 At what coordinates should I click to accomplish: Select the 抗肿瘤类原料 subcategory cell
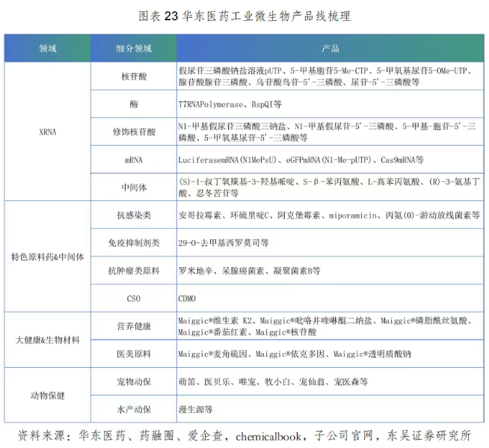134,271
